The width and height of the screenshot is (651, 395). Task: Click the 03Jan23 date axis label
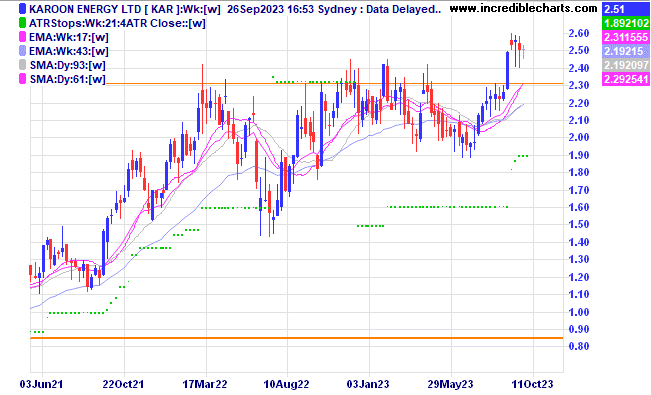(x=368, y=384)
